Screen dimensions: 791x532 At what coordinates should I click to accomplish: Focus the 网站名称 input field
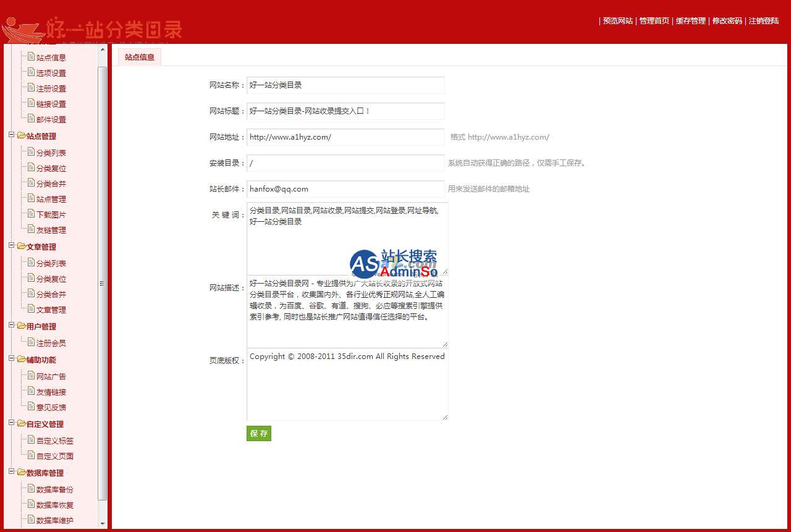click(x=345, y=85)
